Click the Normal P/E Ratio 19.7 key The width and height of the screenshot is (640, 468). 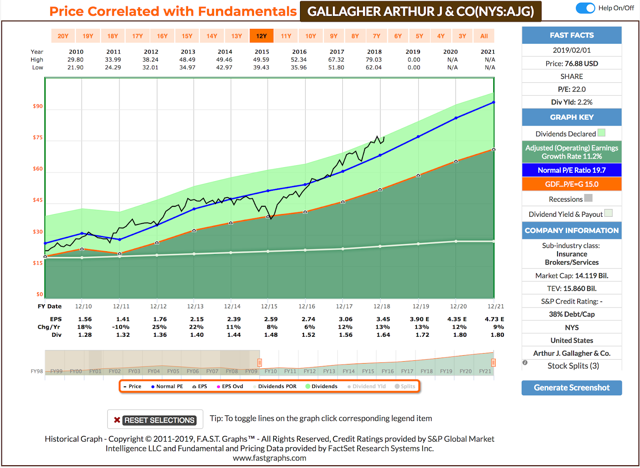[x=571, y=170]
